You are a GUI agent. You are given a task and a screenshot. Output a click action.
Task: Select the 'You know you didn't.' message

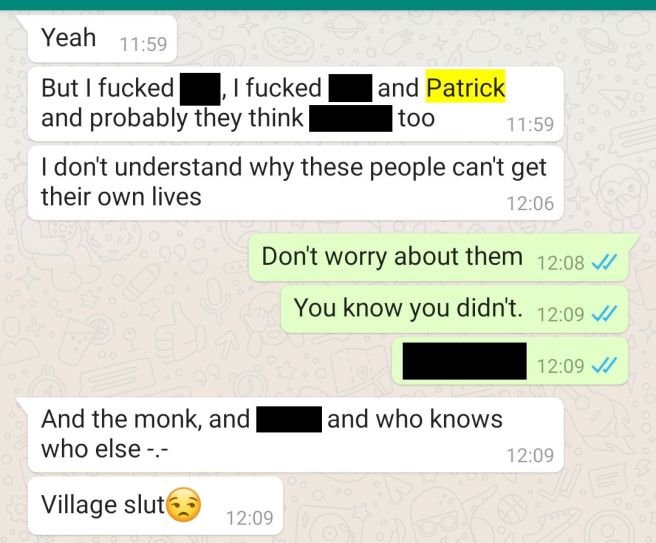(x=454, y=310)
